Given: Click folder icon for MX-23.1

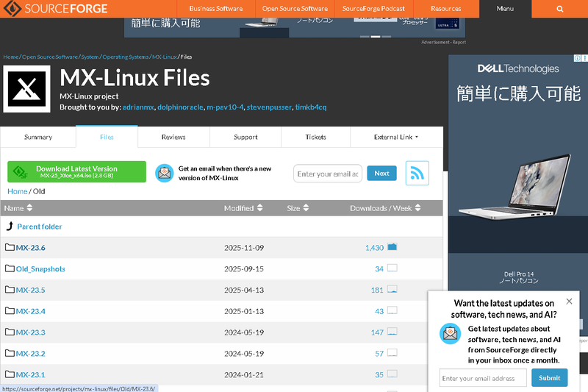Looking at the screenshot, I should [x=10, y=374].
